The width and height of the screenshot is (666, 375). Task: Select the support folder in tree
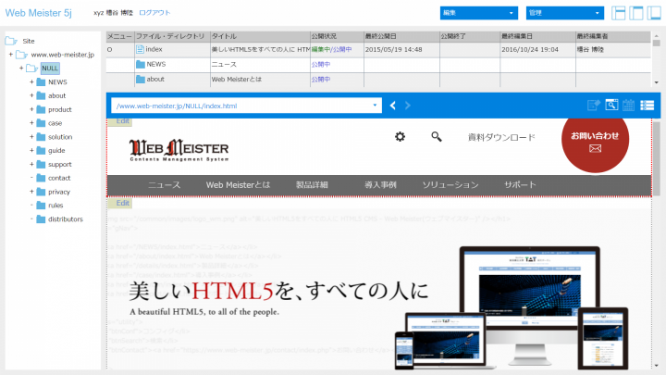coord(59,164)
